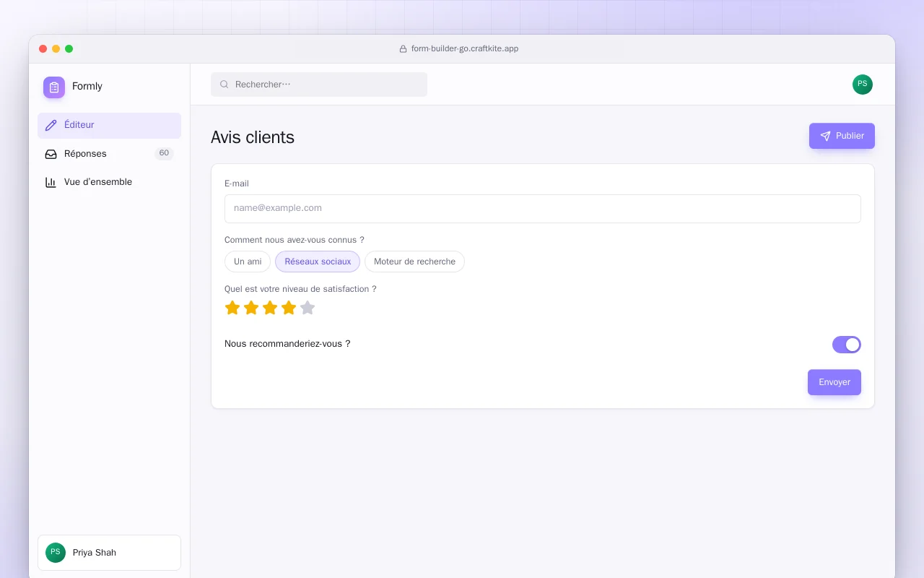
Task: Click the Nous recommanderiez-vous question label
Action: tap(287, 344)
